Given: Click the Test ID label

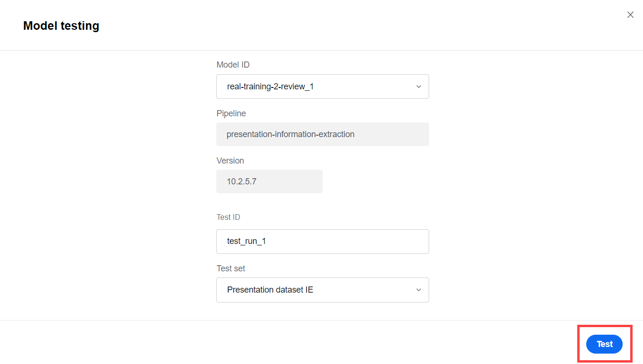Looking at the screenshot, I should pos(229,217).
